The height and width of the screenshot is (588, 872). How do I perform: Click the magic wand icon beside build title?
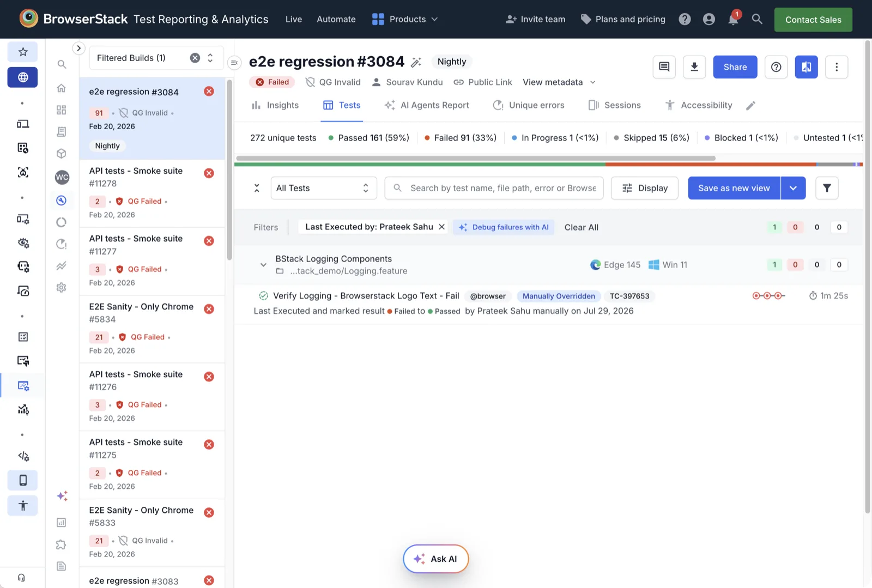point(416,62)
